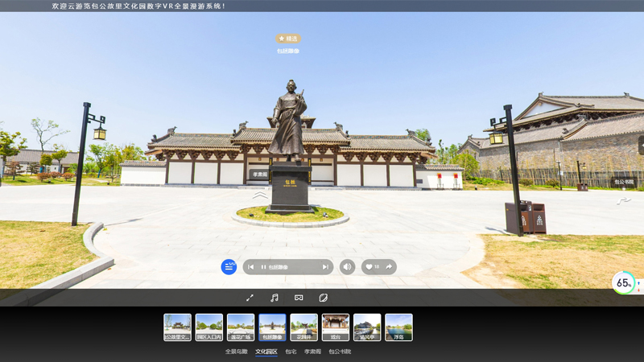This screenshot has height=362, width=644.
Task: Open the blue scene list menu button
Action: point(229,267)
